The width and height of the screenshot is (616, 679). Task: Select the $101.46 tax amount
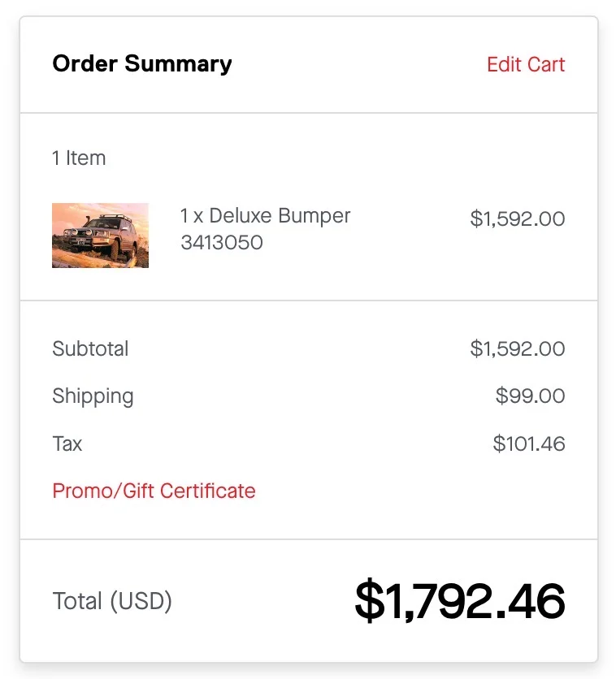(x=528, y=444)
